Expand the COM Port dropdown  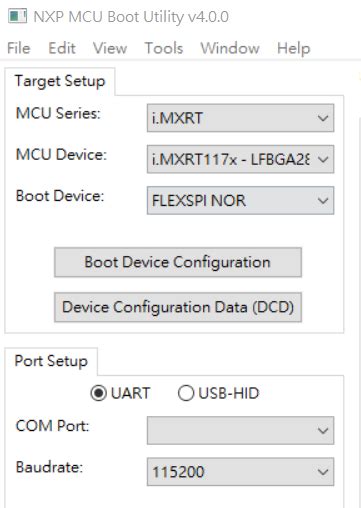(x=240, y=430)
